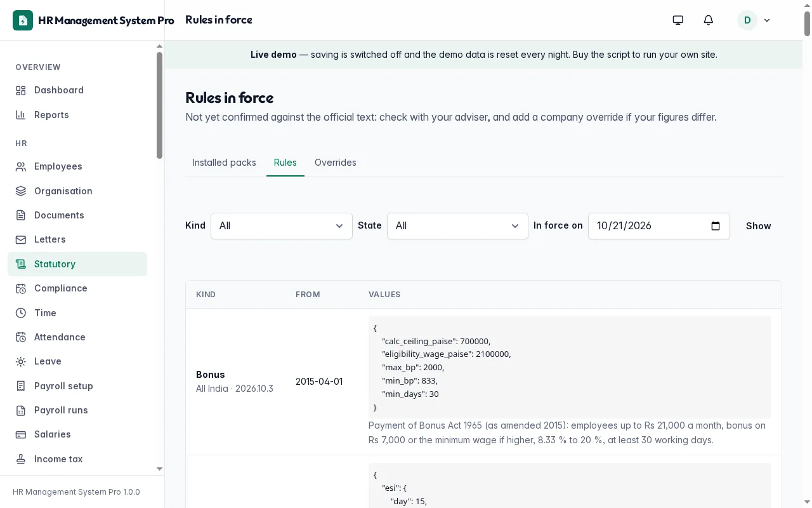Click the Reports chart icon

pos(21,115)
